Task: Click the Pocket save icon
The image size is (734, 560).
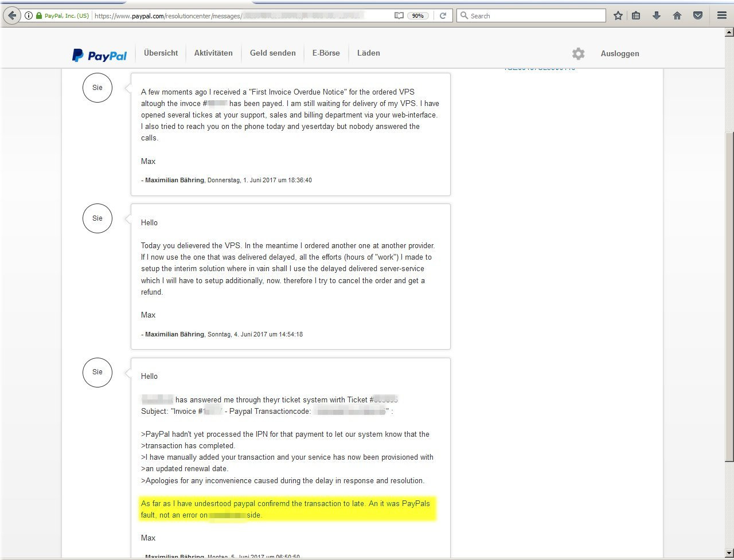Action: (698, 16)
